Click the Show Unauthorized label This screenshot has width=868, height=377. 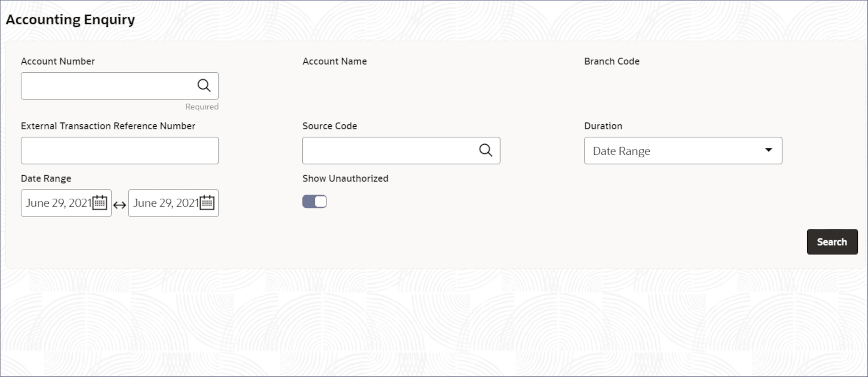pos(345,178)
